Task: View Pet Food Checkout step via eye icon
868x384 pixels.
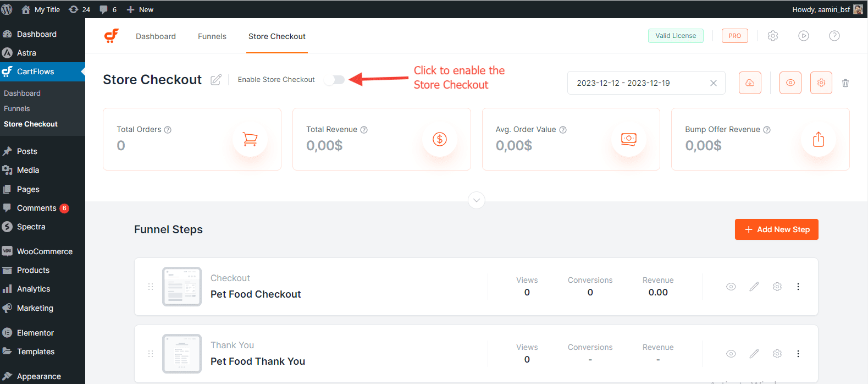Action: tap(731, 287)
